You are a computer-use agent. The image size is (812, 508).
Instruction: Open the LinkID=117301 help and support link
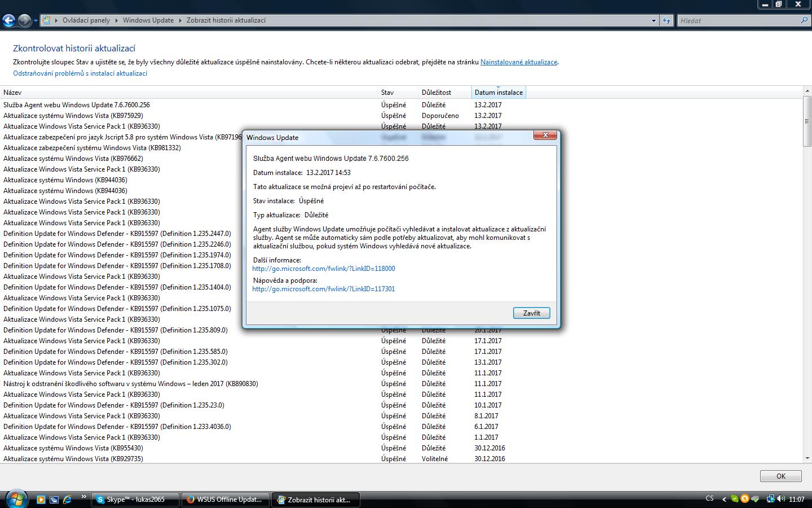click(x=324, y=289)
